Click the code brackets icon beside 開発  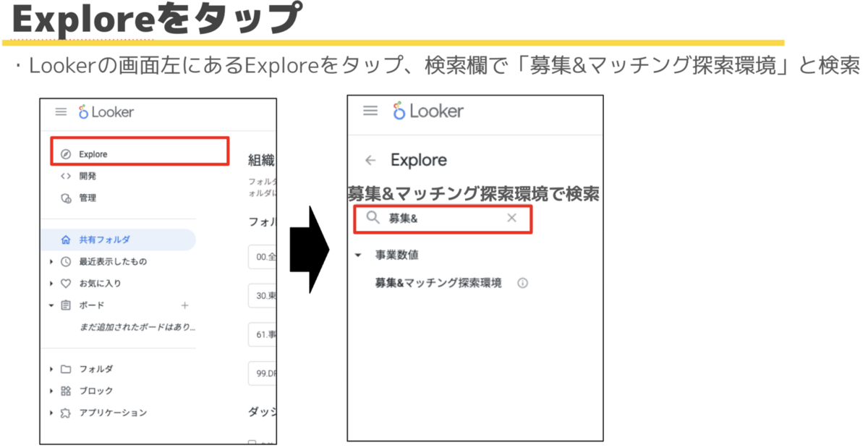pos(65,176)
